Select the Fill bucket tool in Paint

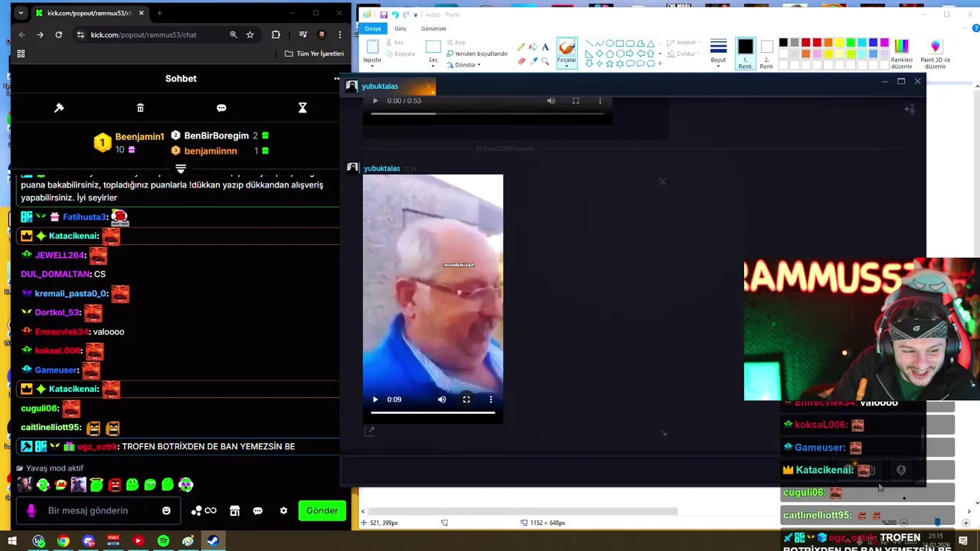pos(533,47)
